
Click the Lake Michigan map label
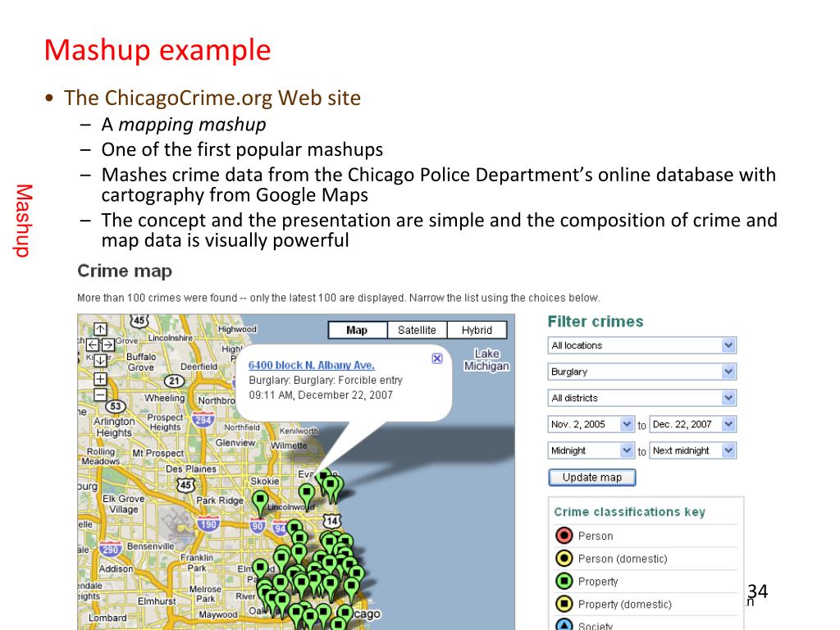[486, 359]
